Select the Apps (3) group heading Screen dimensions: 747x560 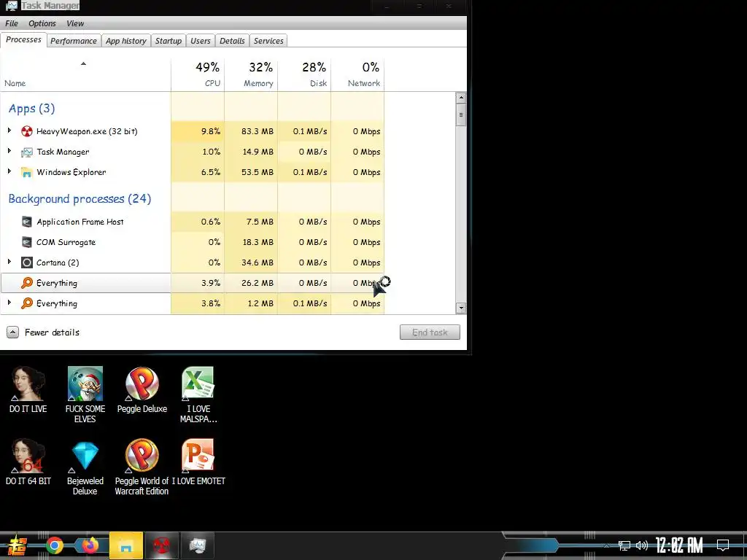(31, 109)
